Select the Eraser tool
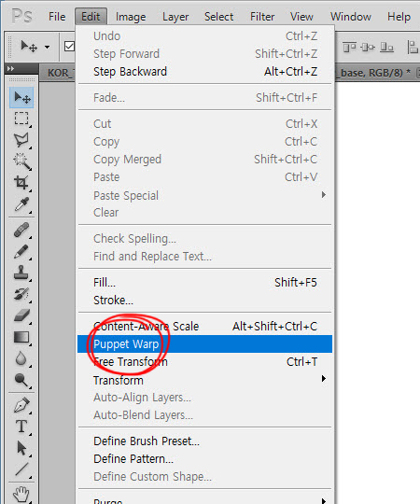The height and width of the screenshot is (504, 420). click(21, 315)
